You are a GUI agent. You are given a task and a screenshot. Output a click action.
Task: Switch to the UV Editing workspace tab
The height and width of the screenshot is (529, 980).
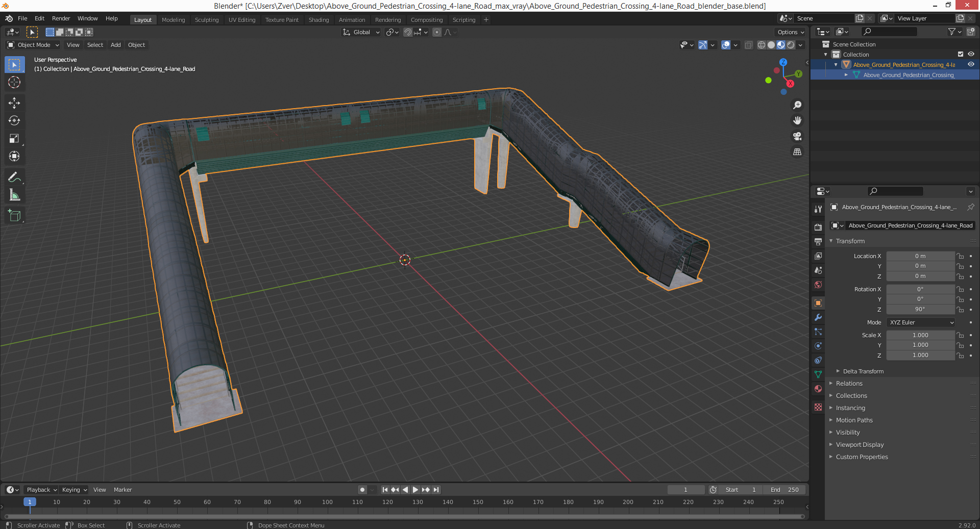tap(241, 20)
